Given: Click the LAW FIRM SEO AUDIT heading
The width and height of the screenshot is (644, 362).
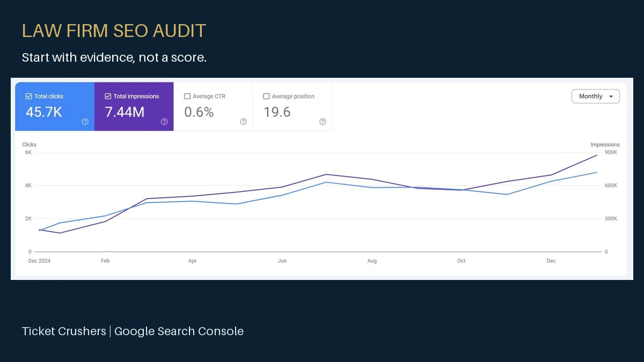Looking at the screenshot, I should [x=114, y=31].
